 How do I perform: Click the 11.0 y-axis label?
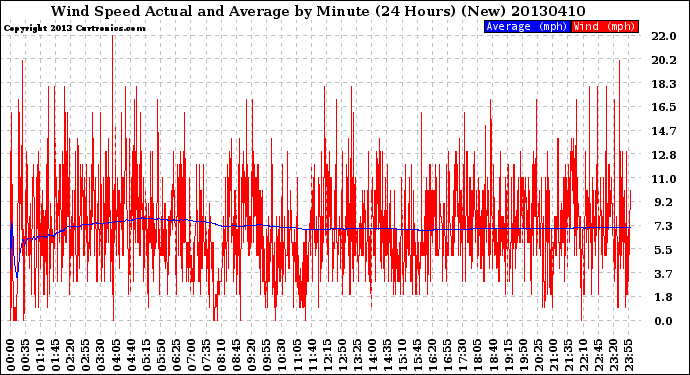pos(663,179)
